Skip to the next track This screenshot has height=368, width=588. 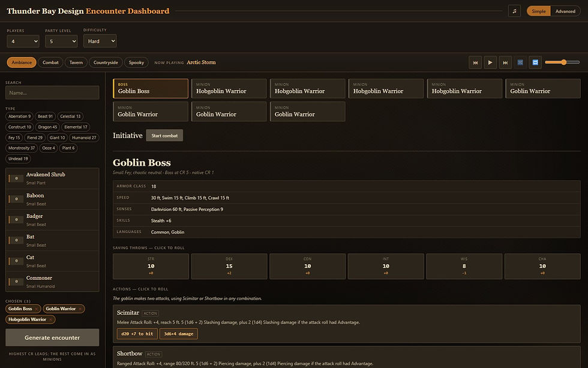pos(505,62)
